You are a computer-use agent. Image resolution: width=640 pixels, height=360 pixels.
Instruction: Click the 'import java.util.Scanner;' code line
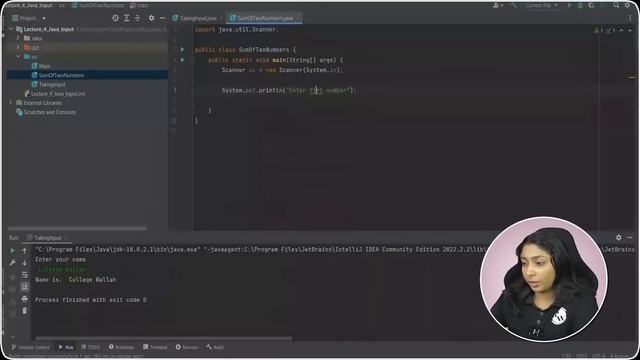point(236,30)
